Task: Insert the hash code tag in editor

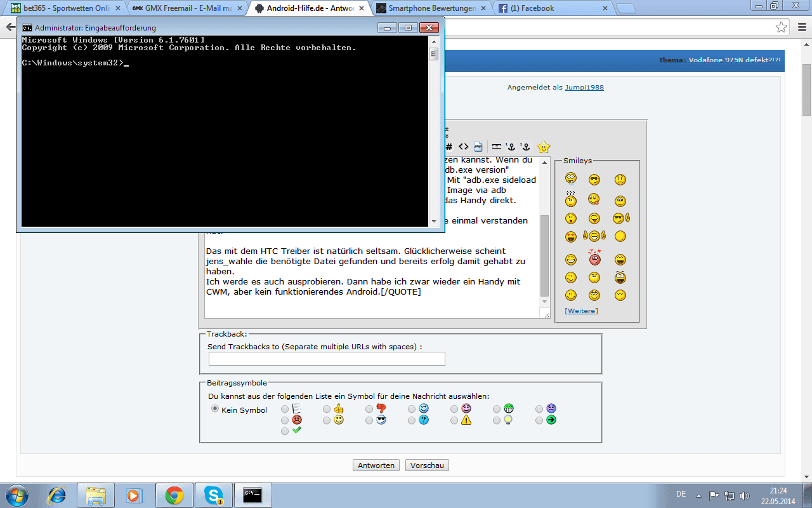Action: click(449, 147)
